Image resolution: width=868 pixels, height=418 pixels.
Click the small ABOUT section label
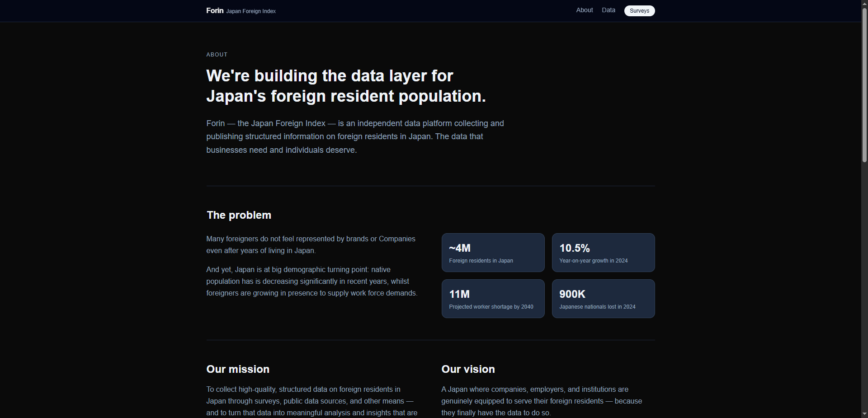coord(217,55)
